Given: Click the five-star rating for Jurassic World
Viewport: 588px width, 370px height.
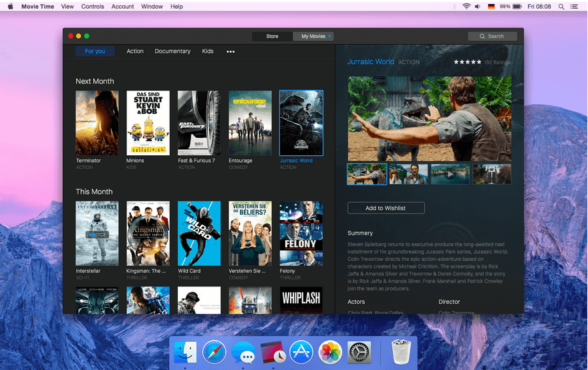Looking at the screenshot, I should tap(467, 62).
